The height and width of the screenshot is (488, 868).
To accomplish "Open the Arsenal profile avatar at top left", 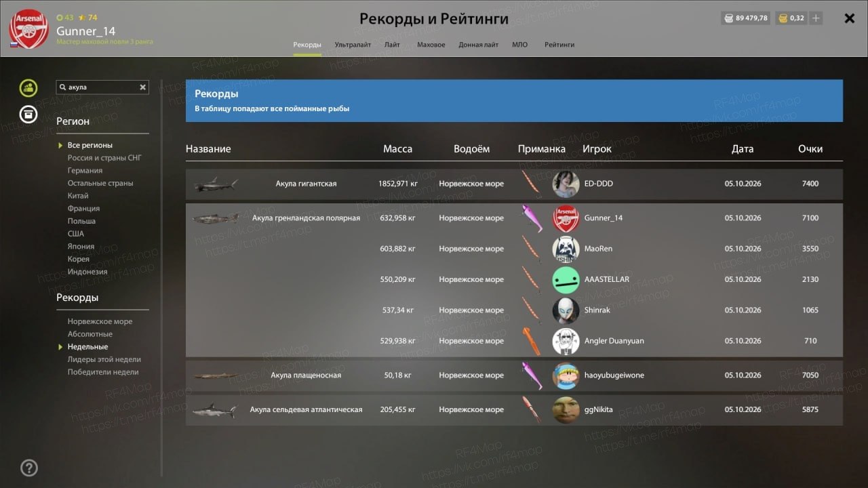I will (28, 29).
